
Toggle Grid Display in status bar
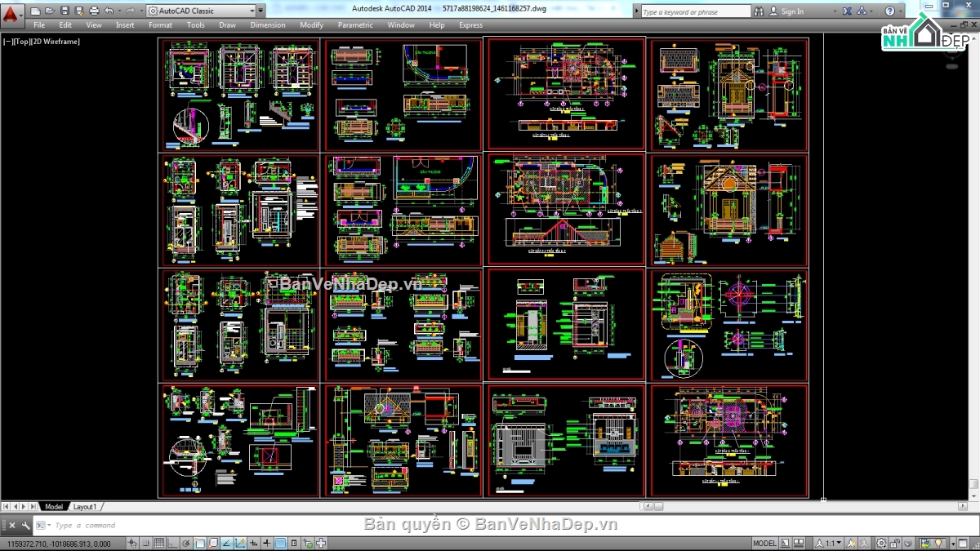click(159, 544)
